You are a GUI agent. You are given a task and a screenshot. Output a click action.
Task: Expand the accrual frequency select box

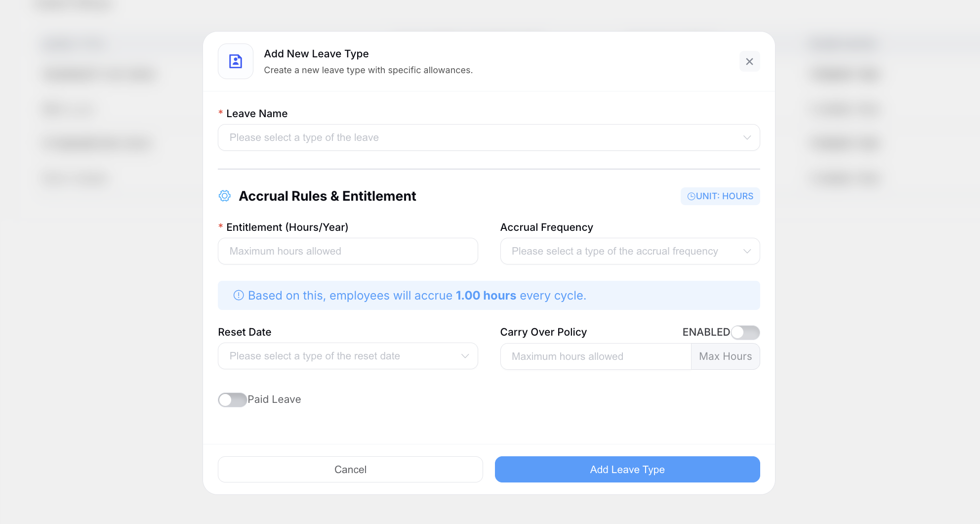pyautogui.click(x=622, y=251)
